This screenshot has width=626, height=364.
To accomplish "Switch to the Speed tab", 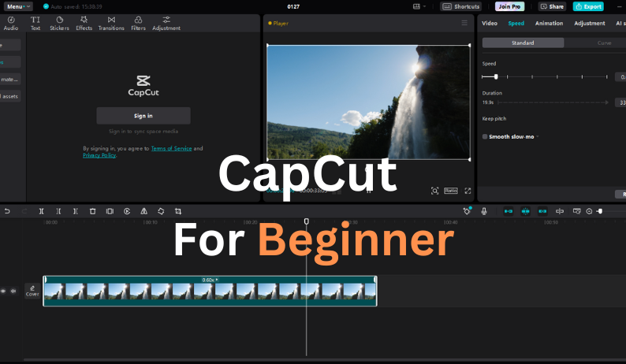I will pos(516,23).
